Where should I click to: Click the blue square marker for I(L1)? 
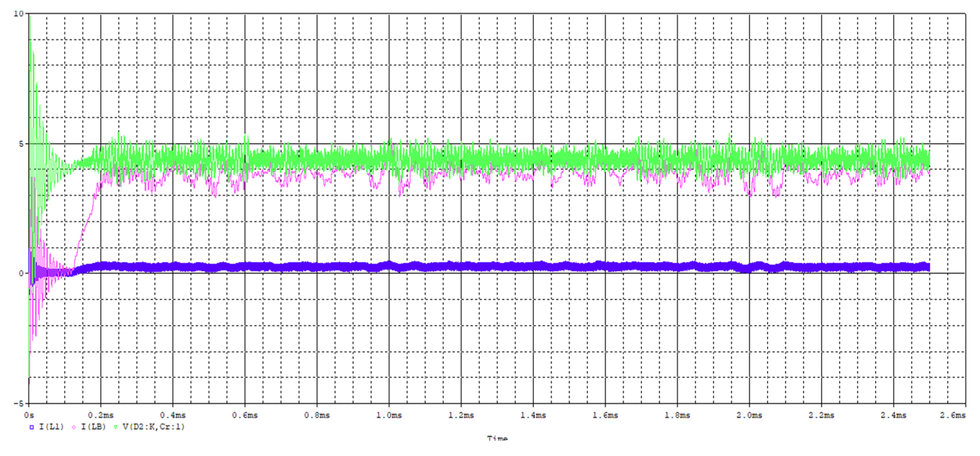[x=32, y=427]
